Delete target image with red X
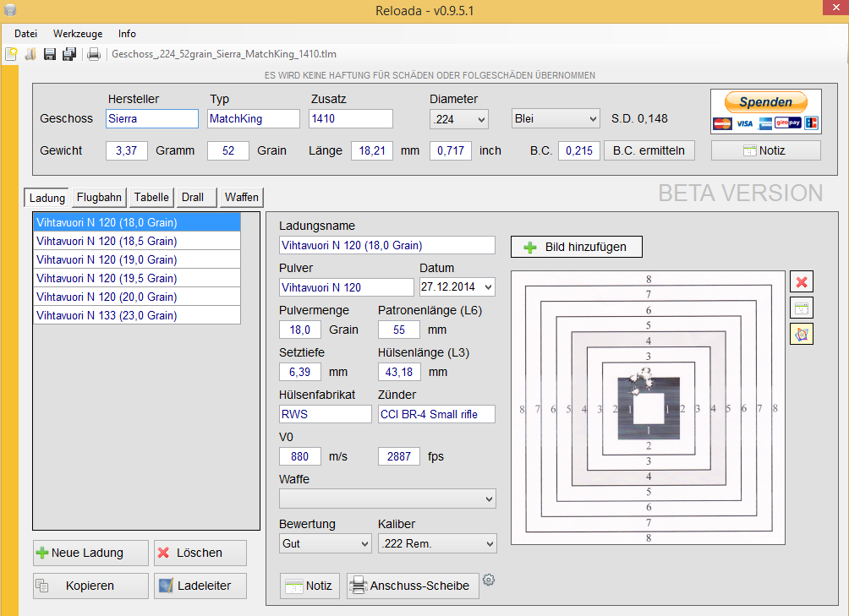Viewport: 849px width, 616px height. pos(802,281)
